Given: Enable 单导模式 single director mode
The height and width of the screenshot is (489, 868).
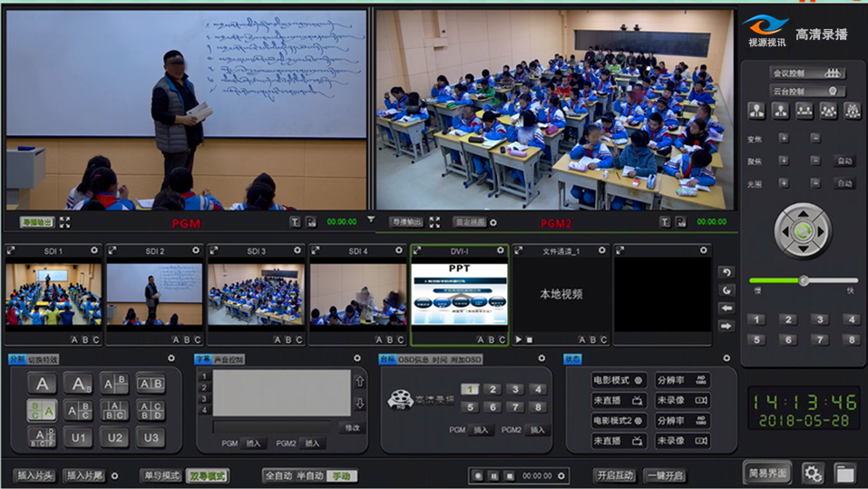Looking at the screenshot, I should [x=161, y=475].
